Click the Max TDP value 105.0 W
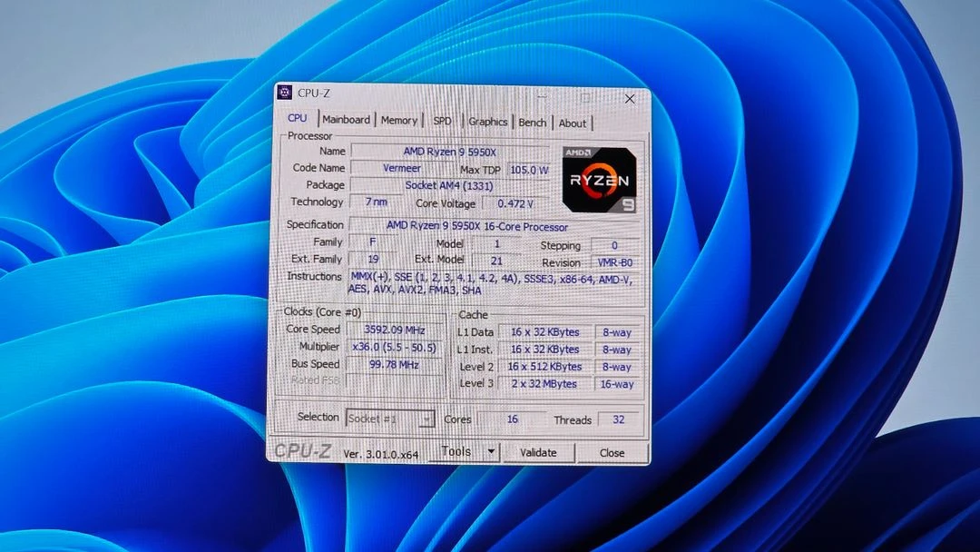The width and height of the screenshot is (980, 552). [x=529, y=170]
